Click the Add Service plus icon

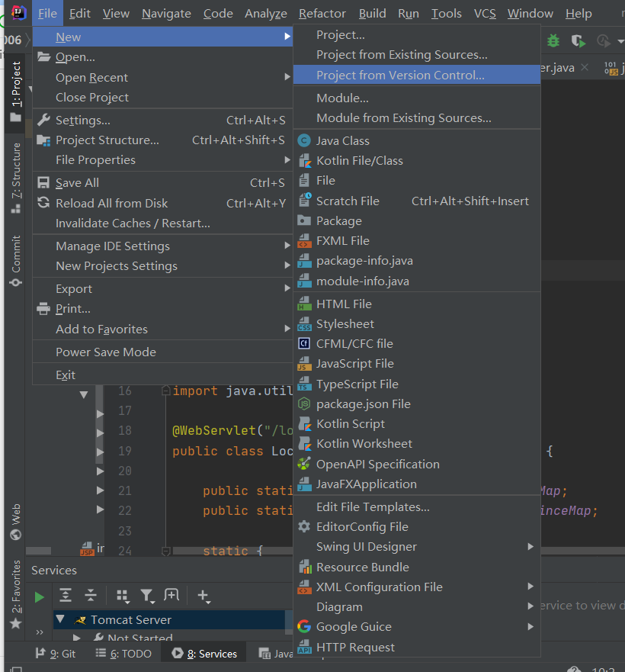(x=204, y=596)
